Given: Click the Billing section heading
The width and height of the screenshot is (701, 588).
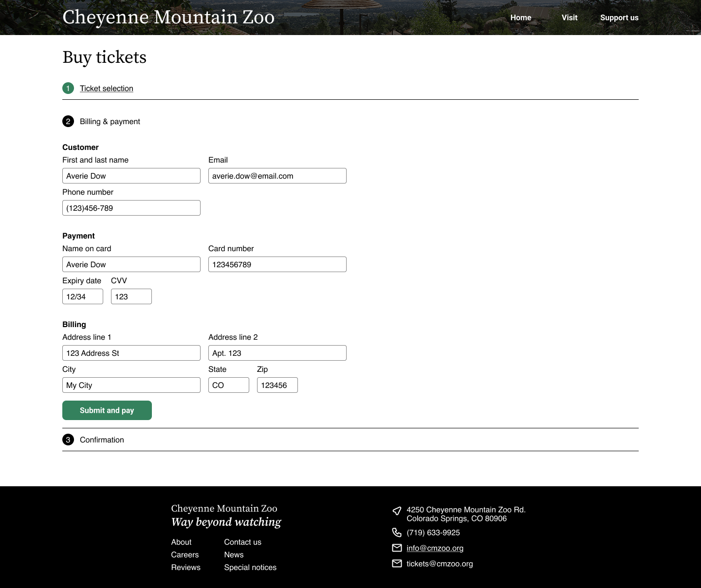Looking at the screenshot, I should [74, 324].
